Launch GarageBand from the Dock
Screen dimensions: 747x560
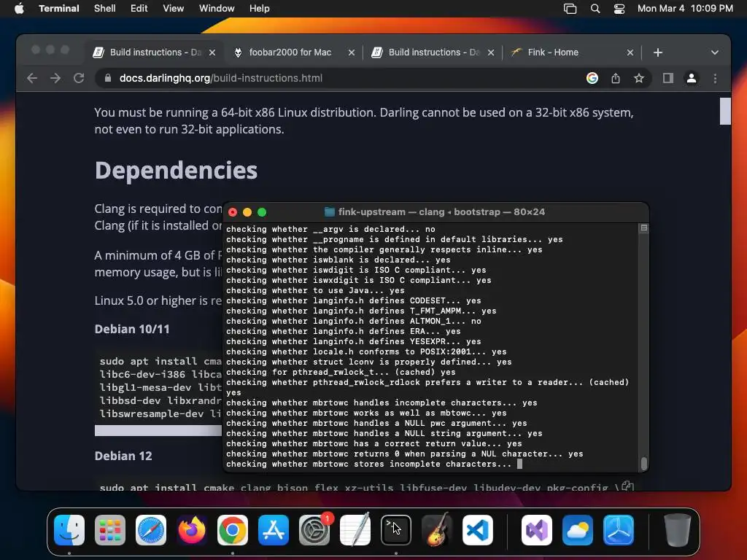pos(437,530)
